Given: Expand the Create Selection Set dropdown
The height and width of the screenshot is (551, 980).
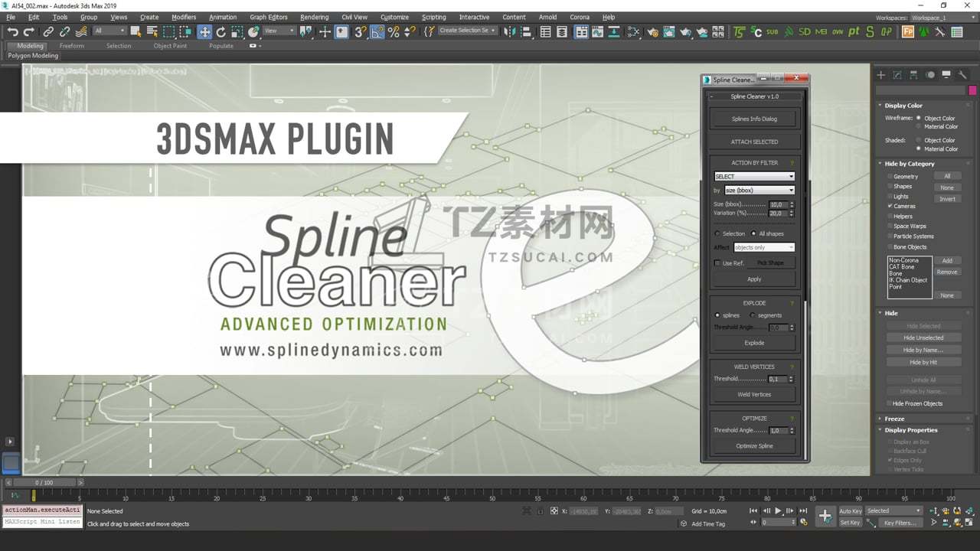Looking at the screenshot, I should (x=467, y=31).
